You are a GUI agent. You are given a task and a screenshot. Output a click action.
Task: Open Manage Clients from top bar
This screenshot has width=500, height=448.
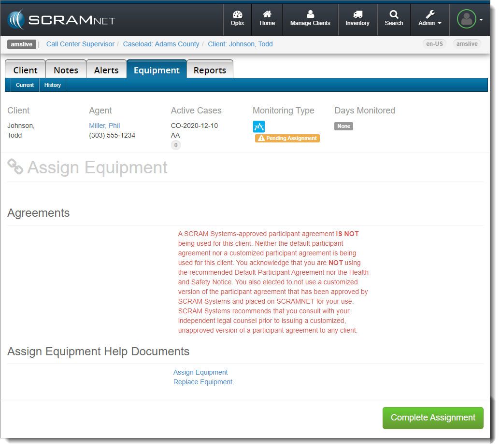click(x=310, y=19)
